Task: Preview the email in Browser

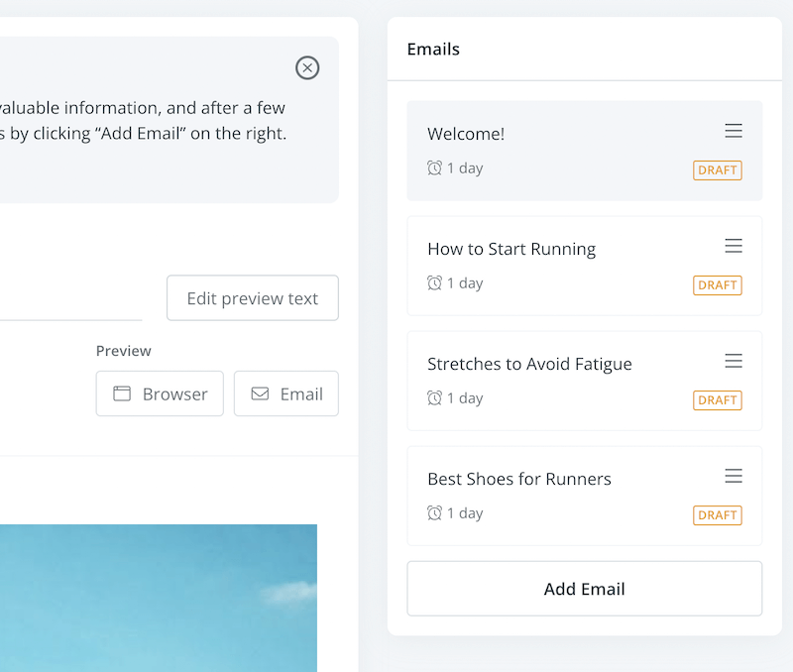Action: point(160,393)
